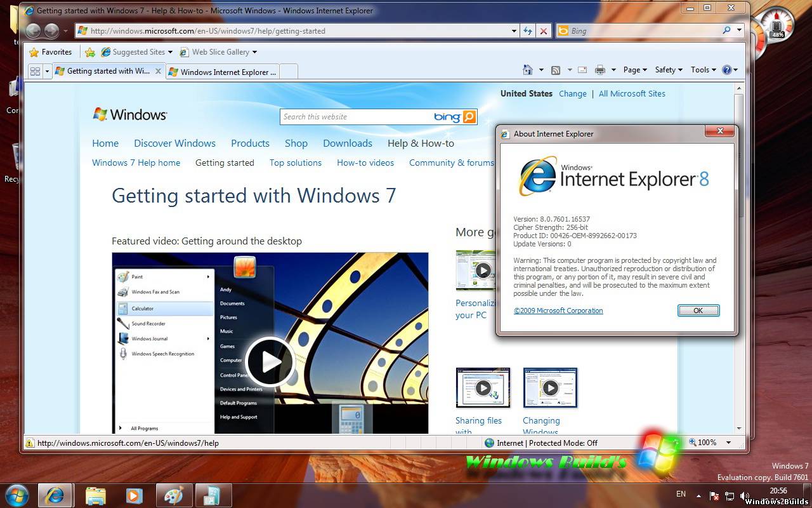Image resolution: width=812 pixels, height=508 pixels.
Task: Switch to the Windows Internet Explorer tab
Action: (223, 72)
